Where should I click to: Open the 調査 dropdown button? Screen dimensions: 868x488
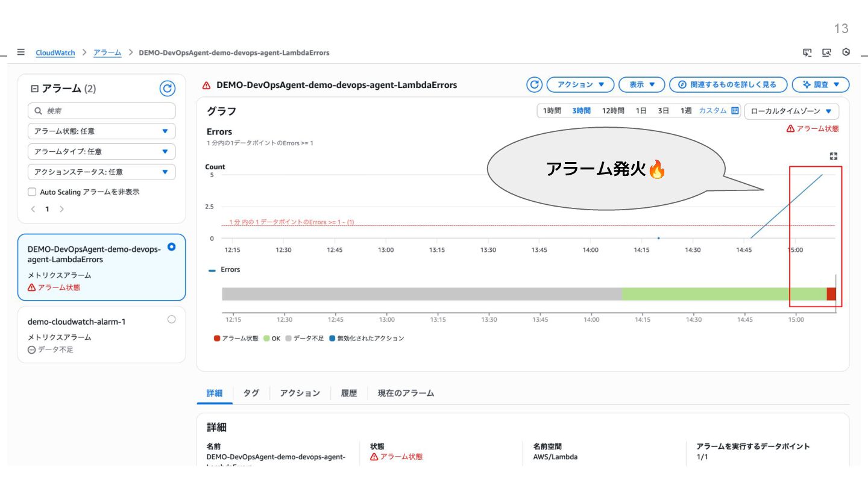tap(820, 84)
